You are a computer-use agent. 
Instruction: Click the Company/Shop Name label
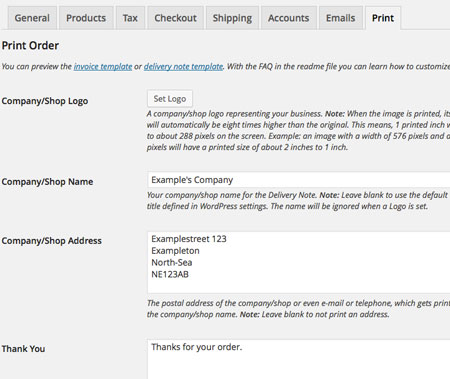coord(47,182)
